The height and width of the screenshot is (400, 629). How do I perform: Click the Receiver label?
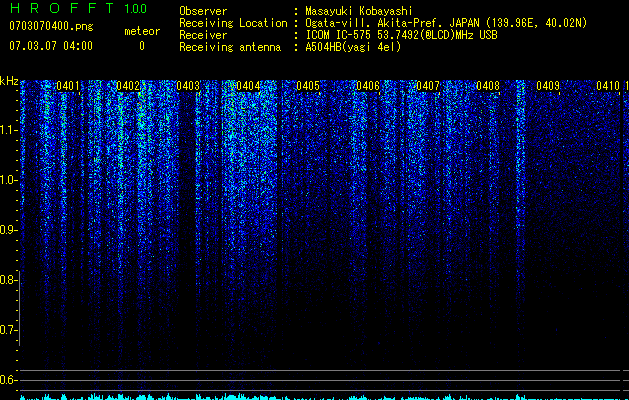(x=203, y=35)
